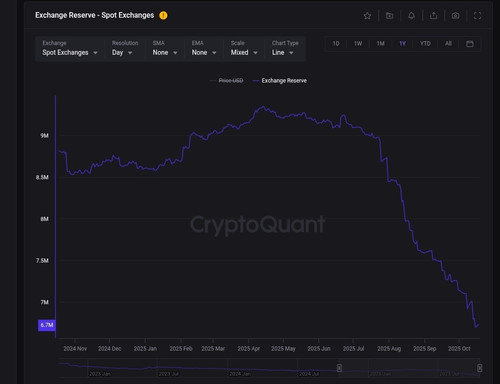This screenshot has width=500, height=384.
Task: Click the 2025 Aug x-axis label
Action: point(389,349)
